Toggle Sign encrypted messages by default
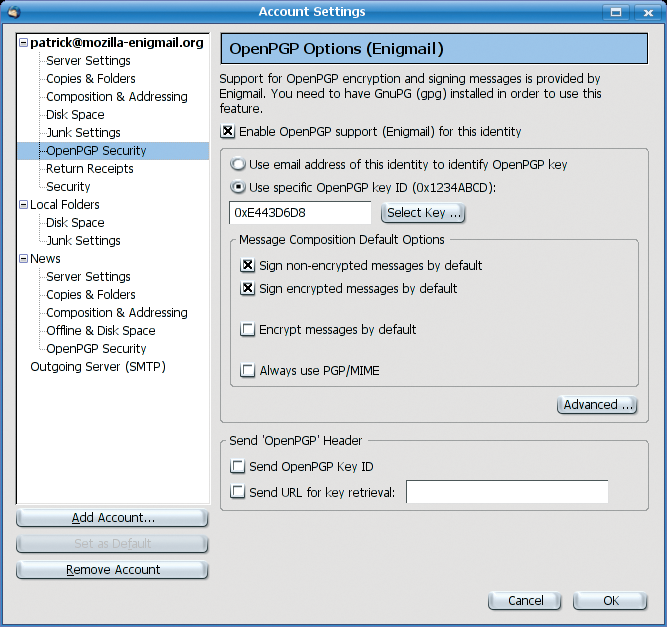This screenshot has height=627, width=667. (248, 288)
